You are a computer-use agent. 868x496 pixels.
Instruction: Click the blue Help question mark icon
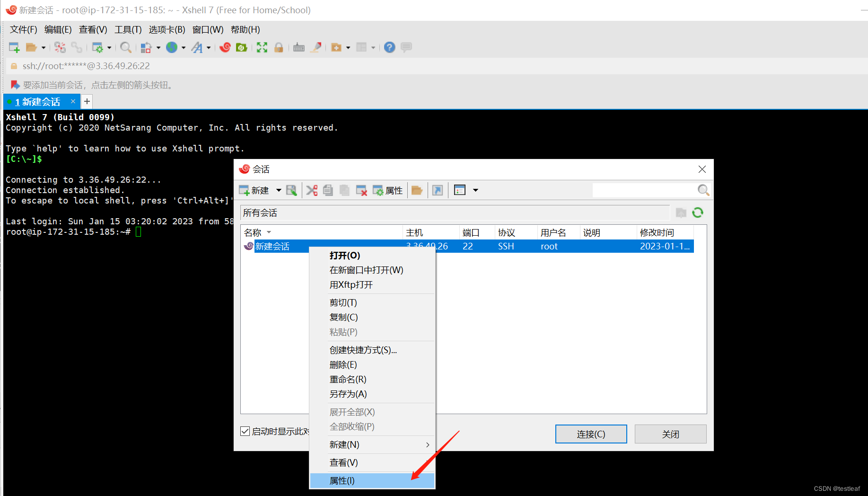(x=389, y=47)
